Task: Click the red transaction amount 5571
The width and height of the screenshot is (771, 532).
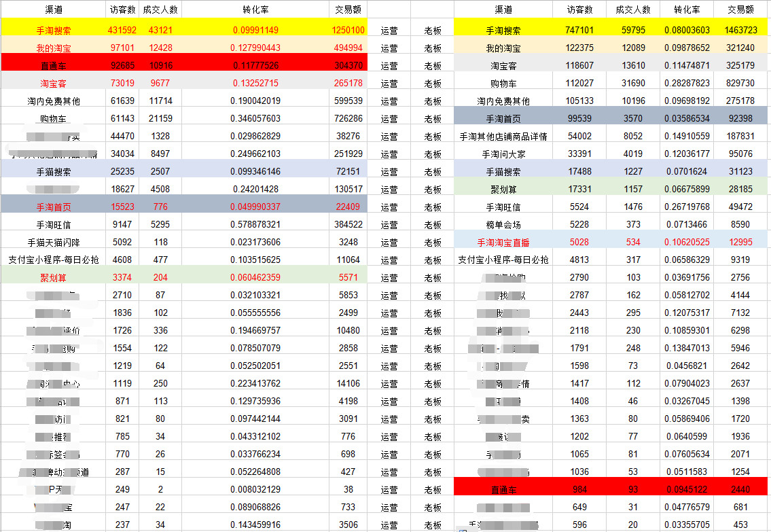Action: coord(348,278)
